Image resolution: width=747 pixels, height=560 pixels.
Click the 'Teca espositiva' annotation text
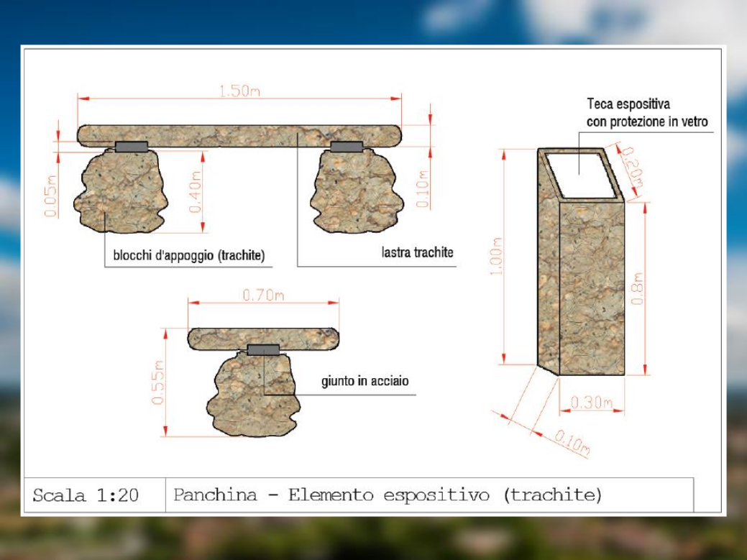[x=628, y=104]
